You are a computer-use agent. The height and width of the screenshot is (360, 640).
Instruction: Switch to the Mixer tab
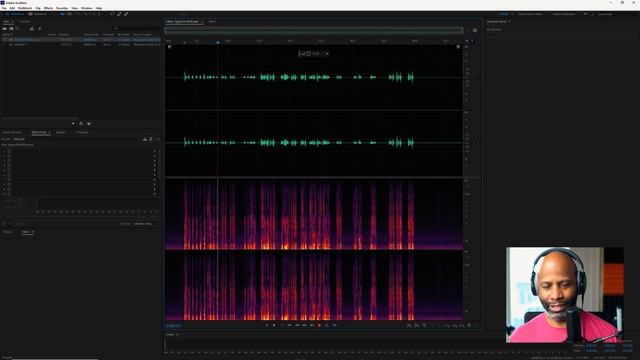[x=212, y=21]
